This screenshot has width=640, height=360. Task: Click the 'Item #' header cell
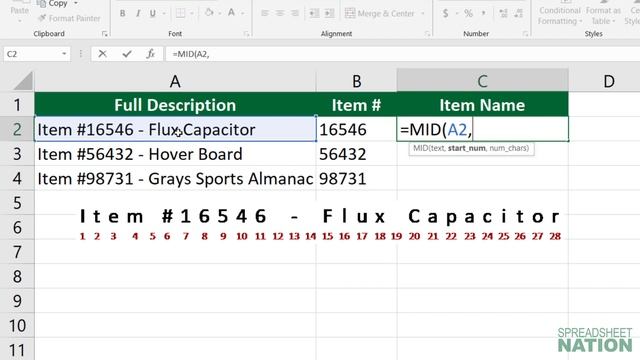point(356,104)
